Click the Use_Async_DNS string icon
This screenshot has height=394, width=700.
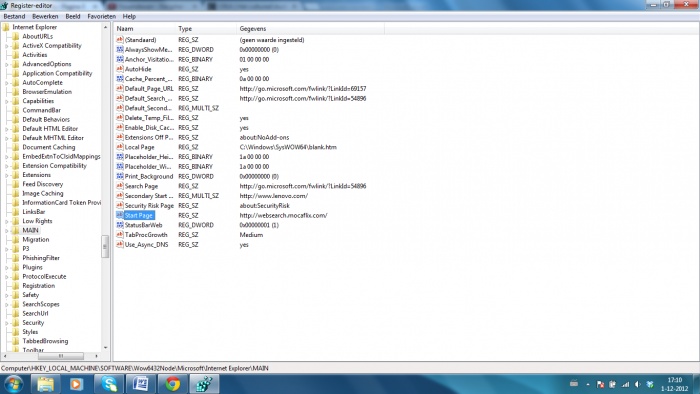(120, 245)
